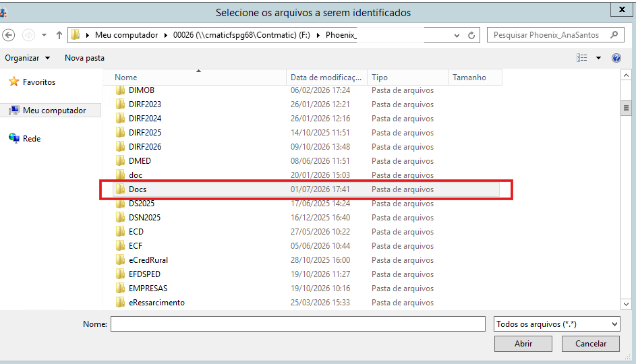The width and height of the screenshot is (636, 364).
Task: Click the vertical scrollbar thumb
Action: [626, 108]
